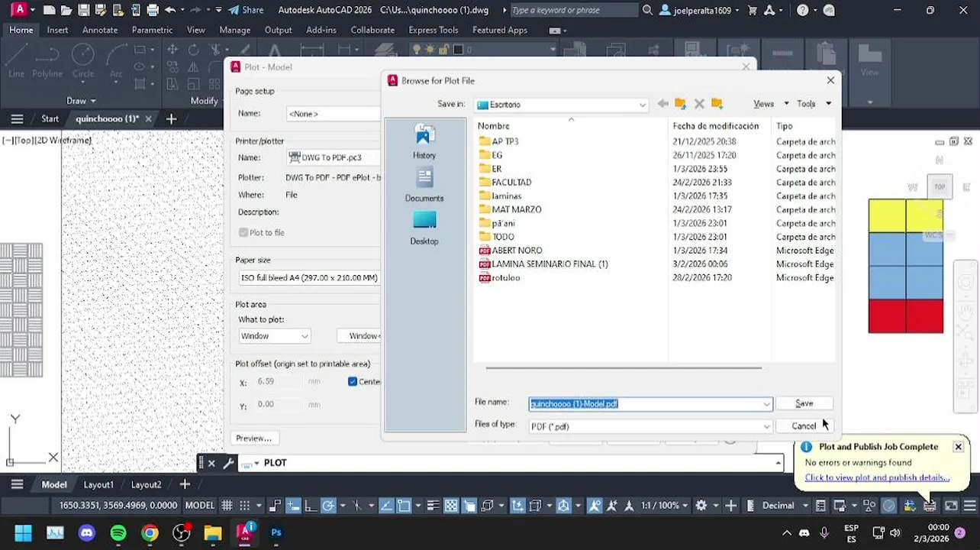Open Google Chrome from the taskbar

[x=150, y=532]
